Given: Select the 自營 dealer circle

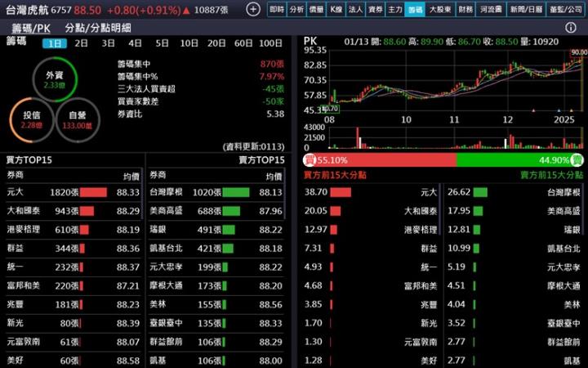Looking at the screenshot, I should 78,119.
